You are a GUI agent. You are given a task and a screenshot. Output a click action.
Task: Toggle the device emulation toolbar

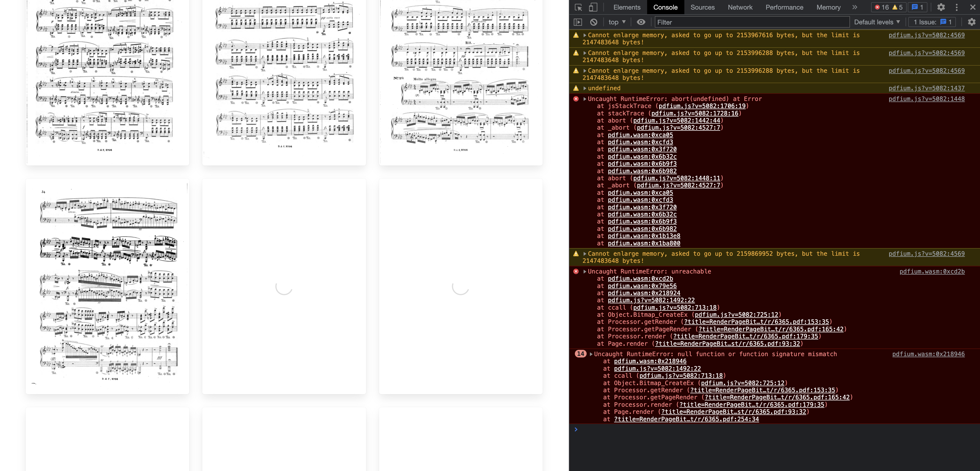592,7
